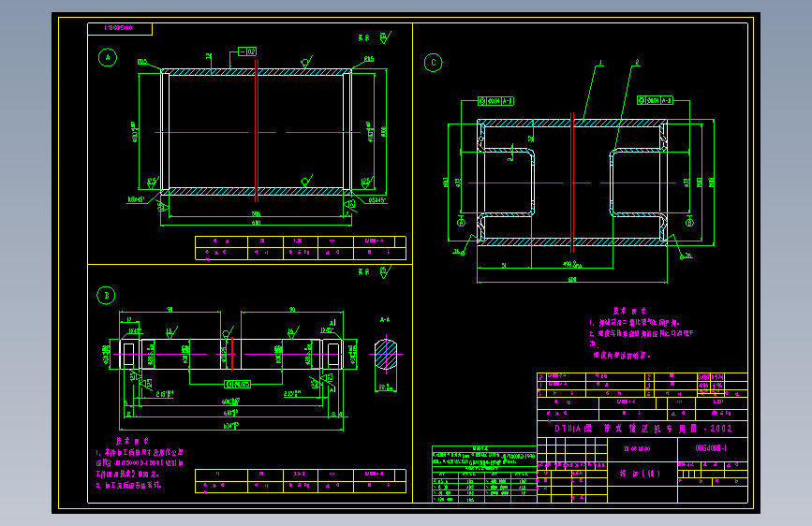Select the red centre break line in view C
Screen dimensions: 812x526
[x=572, y=183]
